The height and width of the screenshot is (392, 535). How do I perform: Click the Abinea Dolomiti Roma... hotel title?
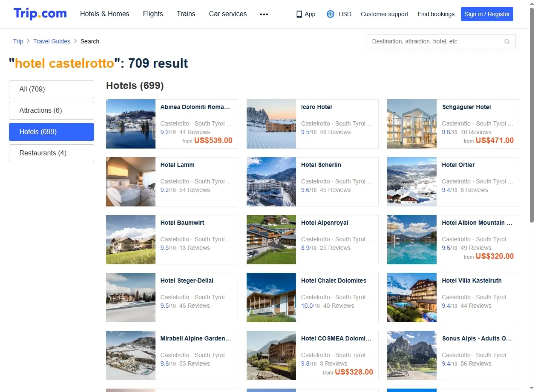[x=195, y=107]
